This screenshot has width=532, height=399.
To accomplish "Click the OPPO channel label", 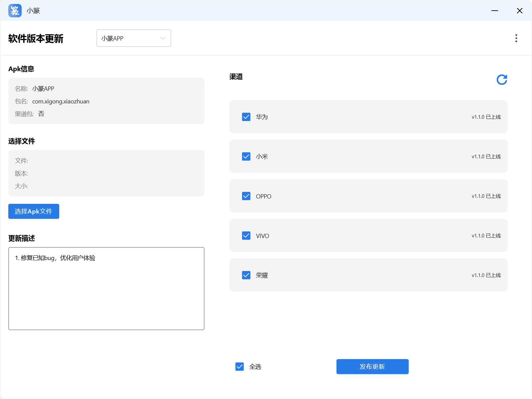I will tap(264, 197).
